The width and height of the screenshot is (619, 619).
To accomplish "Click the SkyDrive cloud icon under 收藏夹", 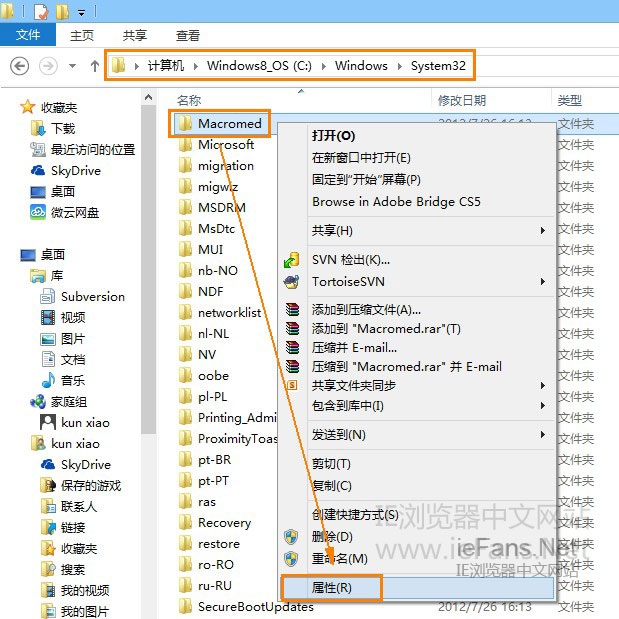I will click(x=38, y=171).
